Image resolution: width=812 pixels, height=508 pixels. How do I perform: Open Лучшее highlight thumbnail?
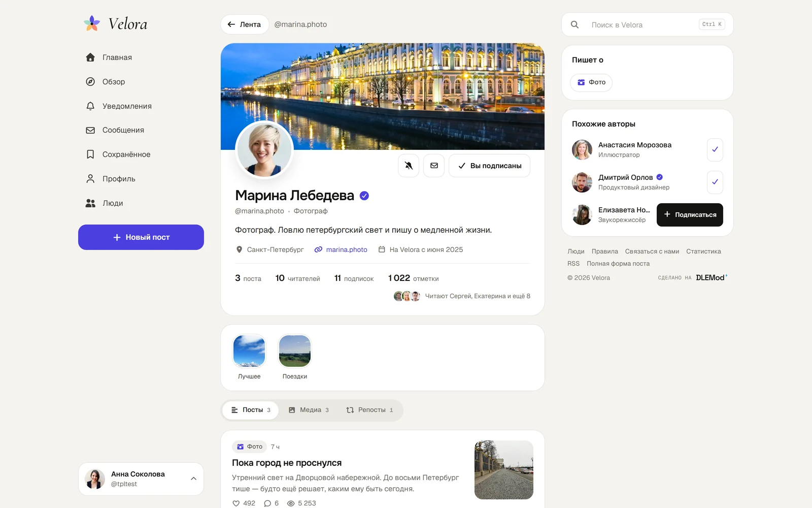pos(249,351)
